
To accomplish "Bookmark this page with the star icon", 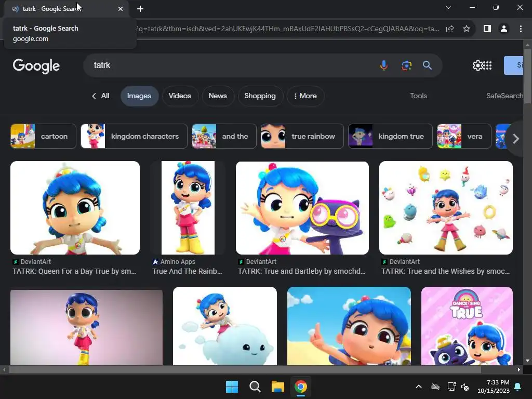I will [467, 29].
